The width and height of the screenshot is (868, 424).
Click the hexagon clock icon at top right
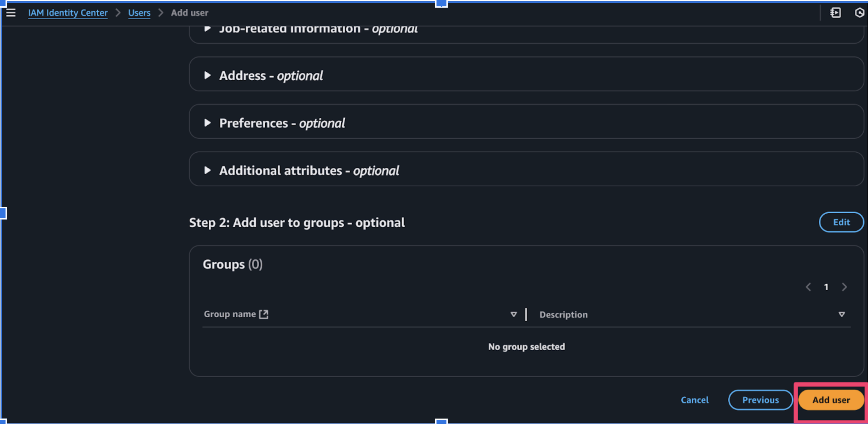[859, 13]
